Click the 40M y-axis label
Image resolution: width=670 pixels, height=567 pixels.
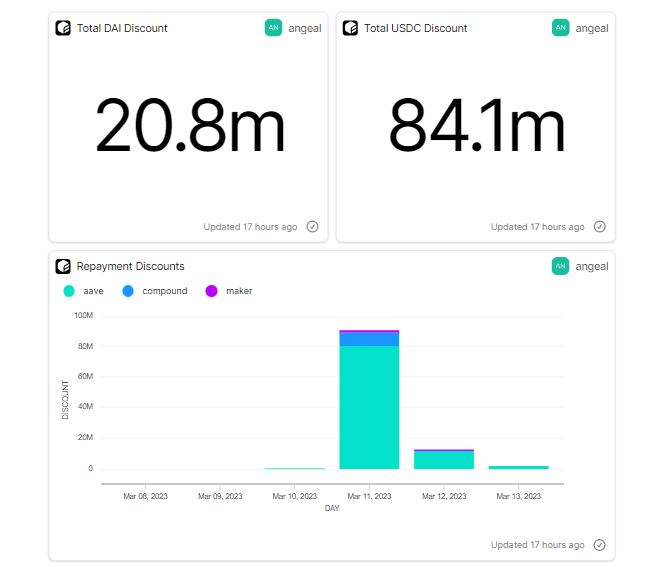(x=85, y=406)
